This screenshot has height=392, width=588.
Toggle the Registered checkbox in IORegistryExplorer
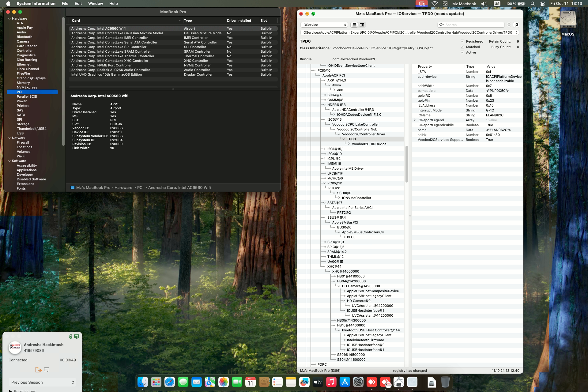[x=462, y=41]
